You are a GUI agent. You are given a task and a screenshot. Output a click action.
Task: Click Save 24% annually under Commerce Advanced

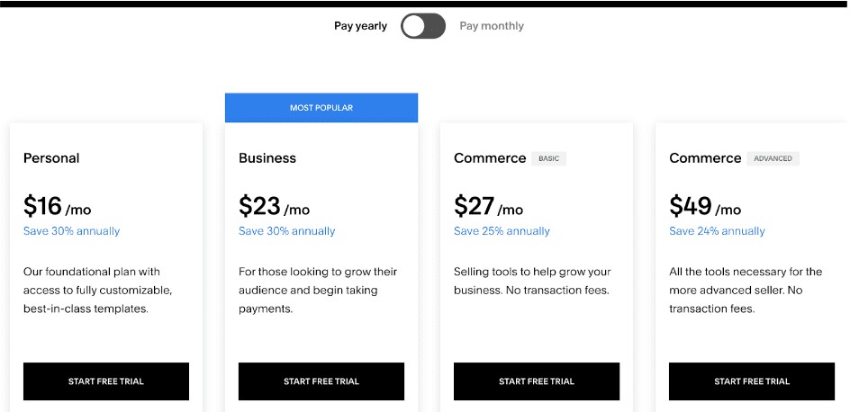(x=717, y=231)
